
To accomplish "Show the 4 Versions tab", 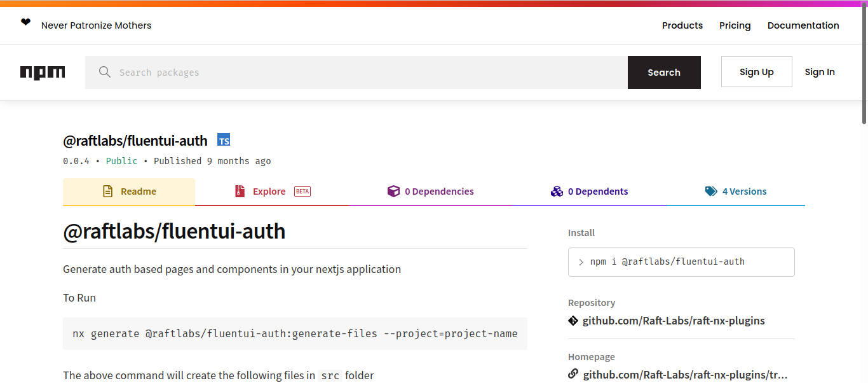I will (x=736, y=191).
